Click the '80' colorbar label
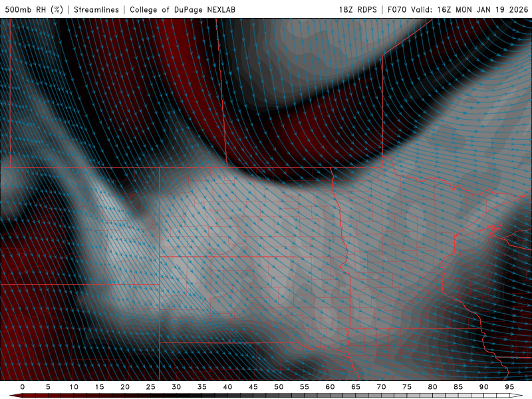 (432, 387)
